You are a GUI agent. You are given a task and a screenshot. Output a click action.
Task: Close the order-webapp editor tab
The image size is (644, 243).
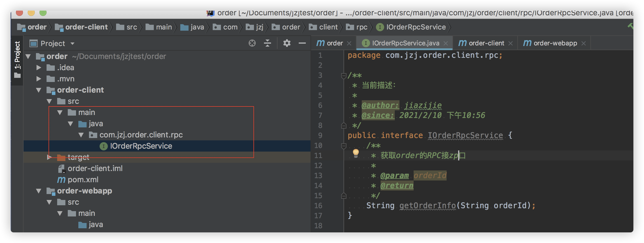(x=584, y=43)
